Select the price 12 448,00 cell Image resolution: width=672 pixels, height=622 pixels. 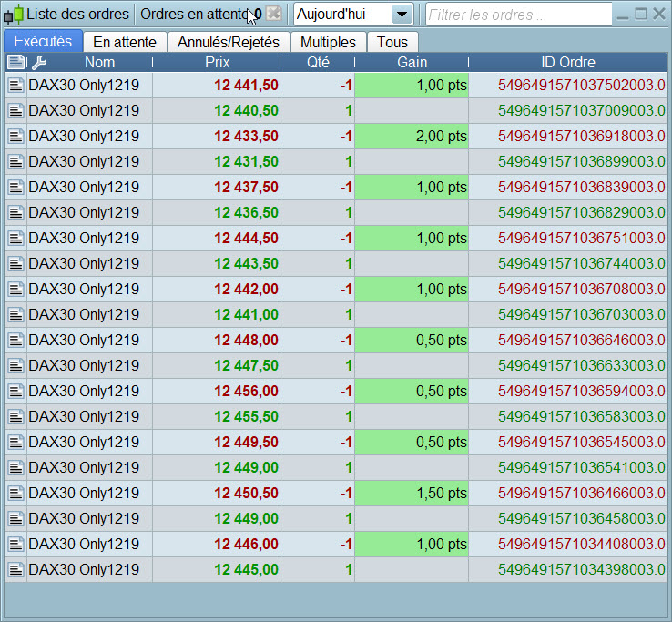click(x=217, y=340)
